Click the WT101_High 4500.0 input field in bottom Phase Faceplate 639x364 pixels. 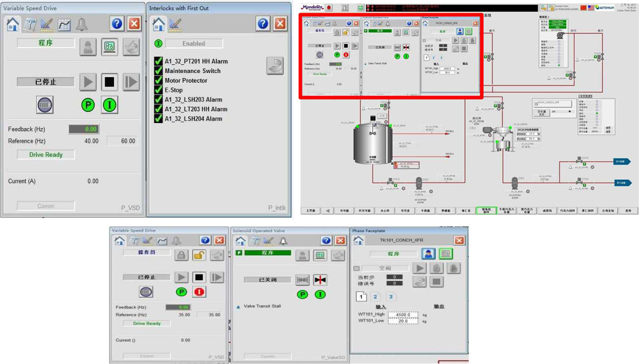pyautogui.click(x=403, y=314)
